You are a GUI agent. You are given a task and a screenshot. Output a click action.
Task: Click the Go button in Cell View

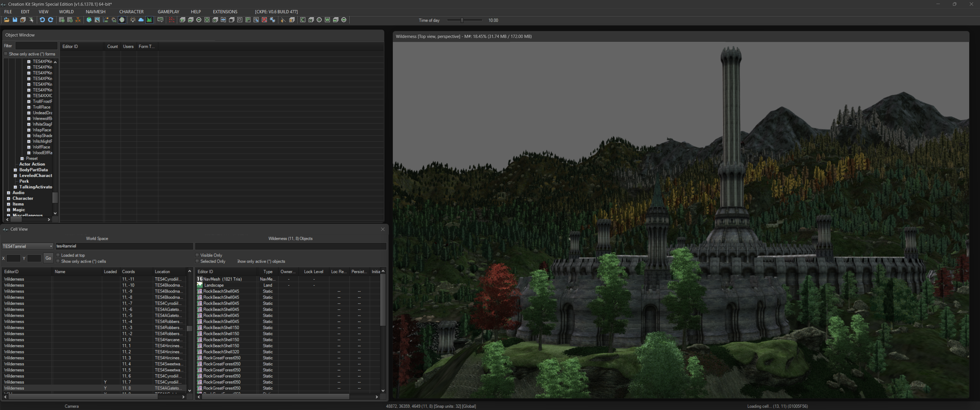point(48,258)
